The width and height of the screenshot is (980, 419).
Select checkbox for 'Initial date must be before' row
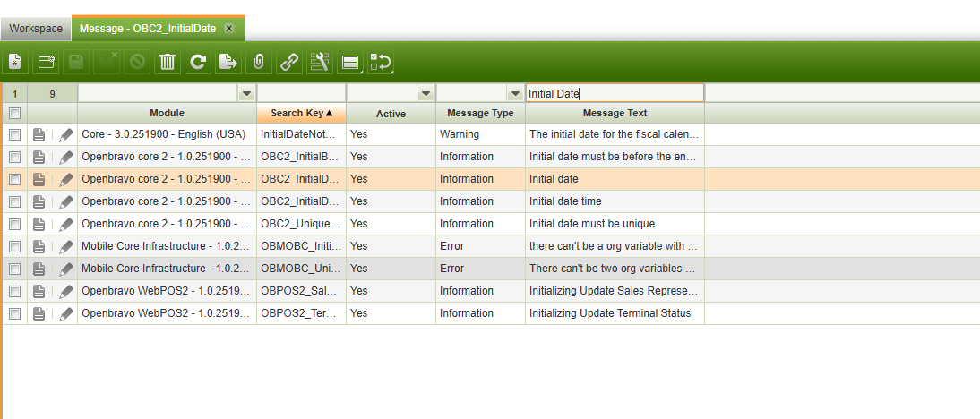coord(15,157)
